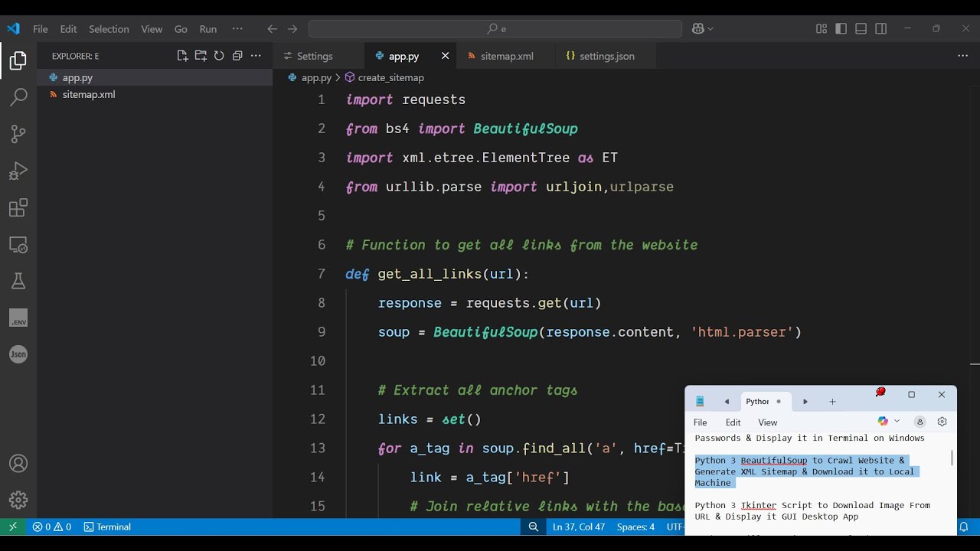The height and width of the screenshot is (551, 980).
Task: Open Terminal from the status bar
Action: 107,527
